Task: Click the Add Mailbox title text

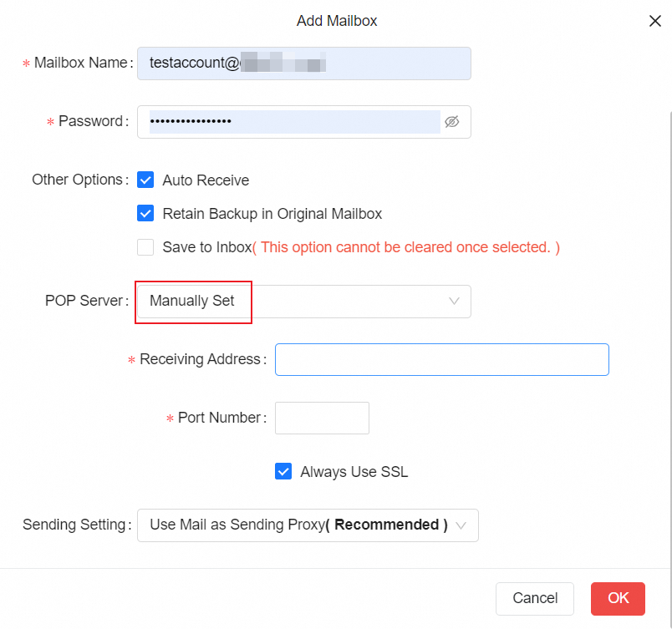Action: pos(337,21)
